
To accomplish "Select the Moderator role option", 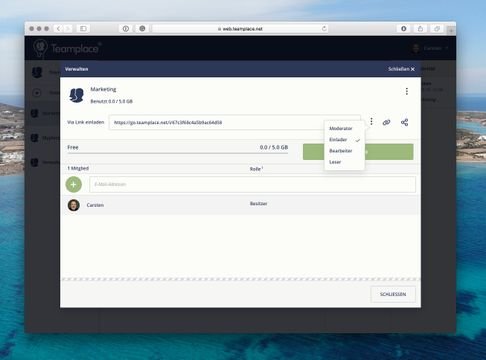I will tap(341, 128).
